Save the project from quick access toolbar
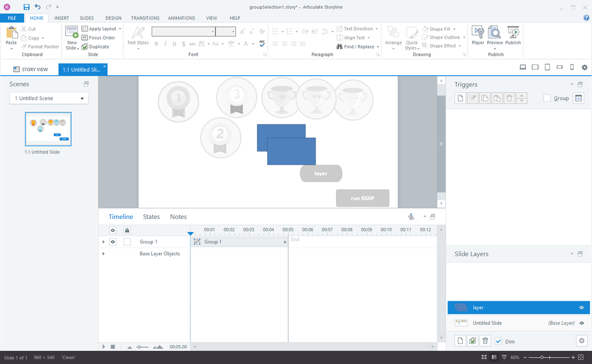 coord(26,7)
